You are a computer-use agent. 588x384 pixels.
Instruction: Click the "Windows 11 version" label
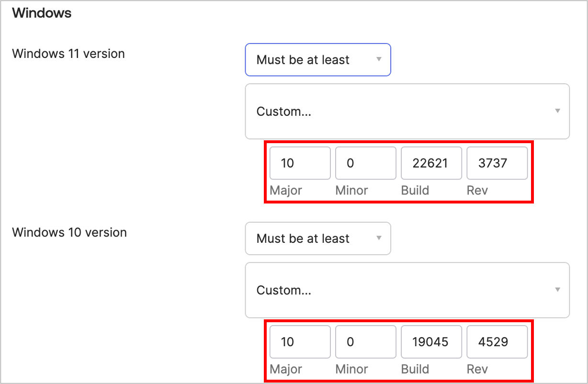click(68, 54)
